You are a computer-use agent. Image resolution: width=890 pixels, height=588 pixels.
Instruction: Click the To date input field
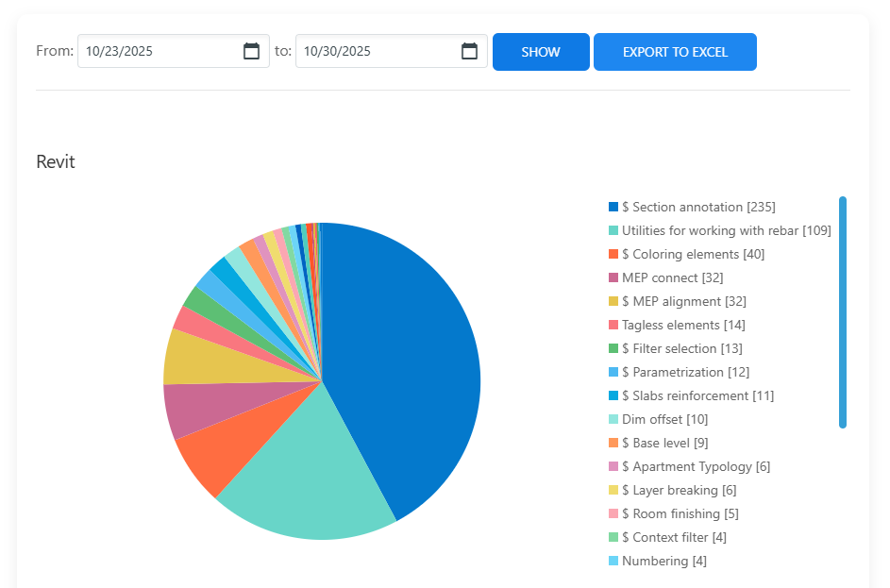pos(375,52)
